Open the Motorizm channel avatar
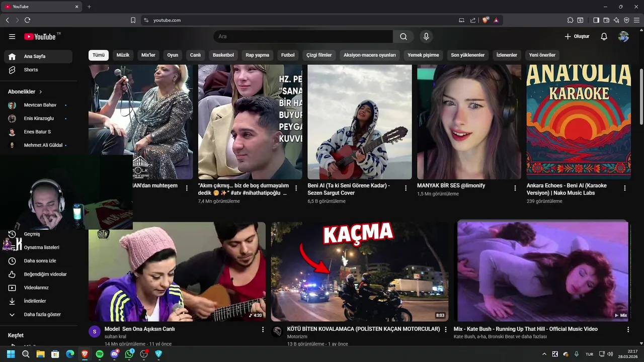The image size is (644, 362). [277, 331]
